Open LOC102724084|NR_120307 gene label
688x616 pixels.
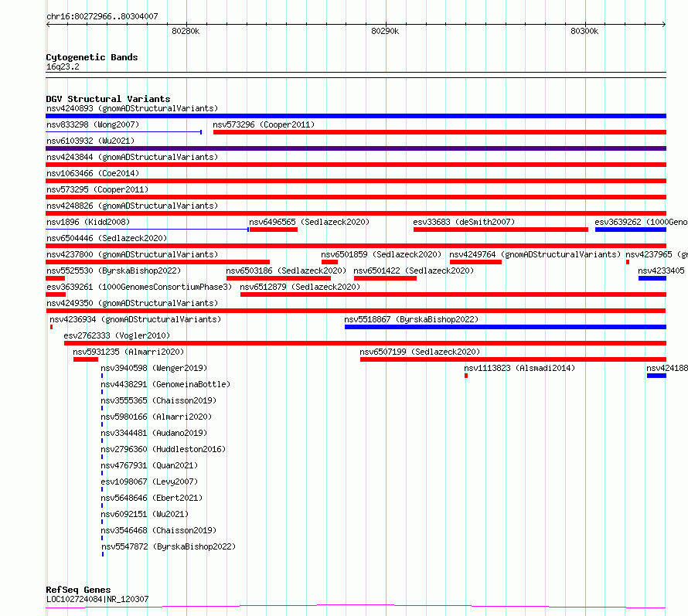pyautogui.click(x=97, y=599)
